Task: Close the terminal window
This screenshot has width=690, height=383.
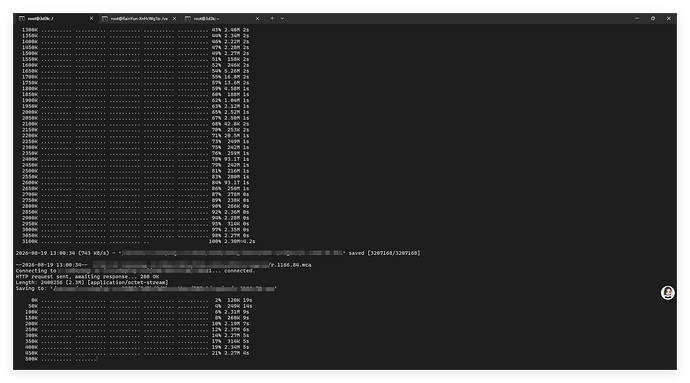Action: (x=668, y=18)
